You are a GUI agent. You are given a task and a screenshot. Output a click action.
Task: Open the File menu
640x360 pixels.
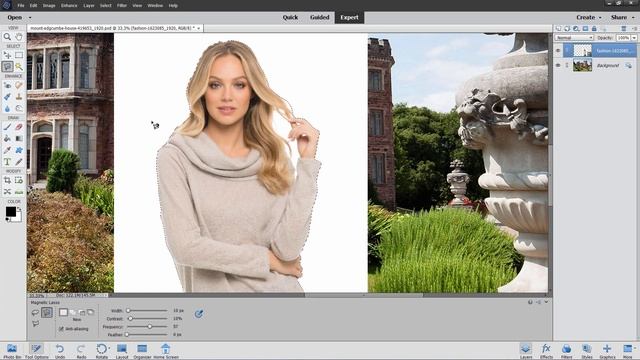[20, 6]
